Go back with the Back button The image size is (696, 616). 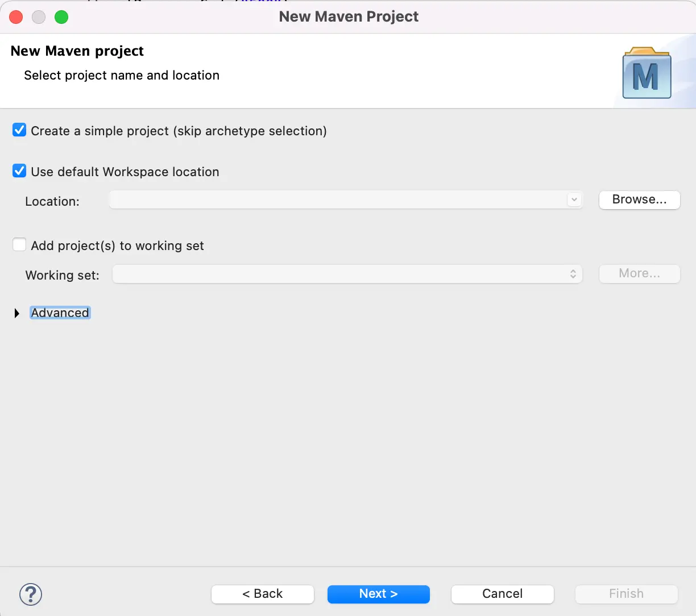tap(262, 594)
